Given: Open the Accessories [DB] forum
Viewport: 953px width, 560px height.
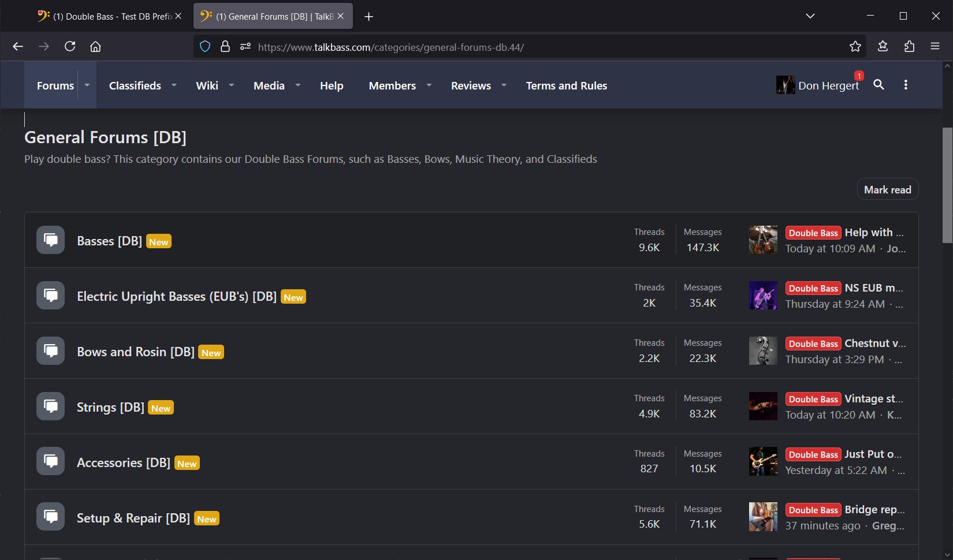Looking at the screenshot, I should (124, 462).
